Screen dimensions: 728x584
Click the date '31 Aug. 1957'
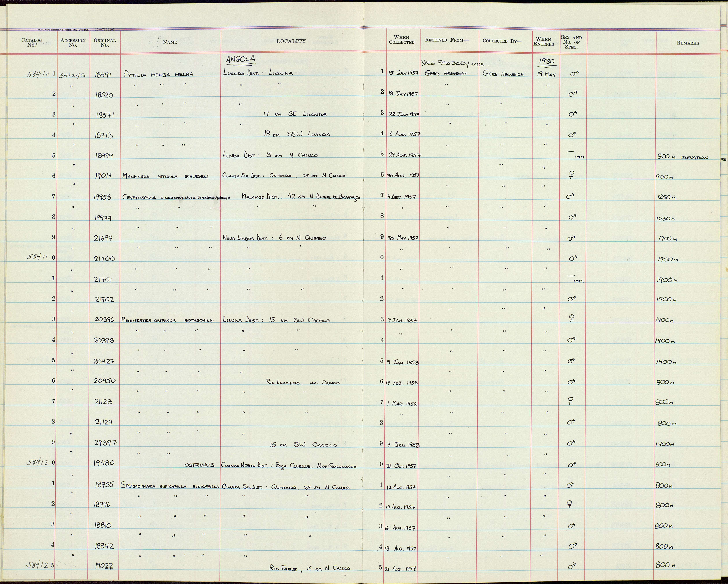(x=400, y=569)
